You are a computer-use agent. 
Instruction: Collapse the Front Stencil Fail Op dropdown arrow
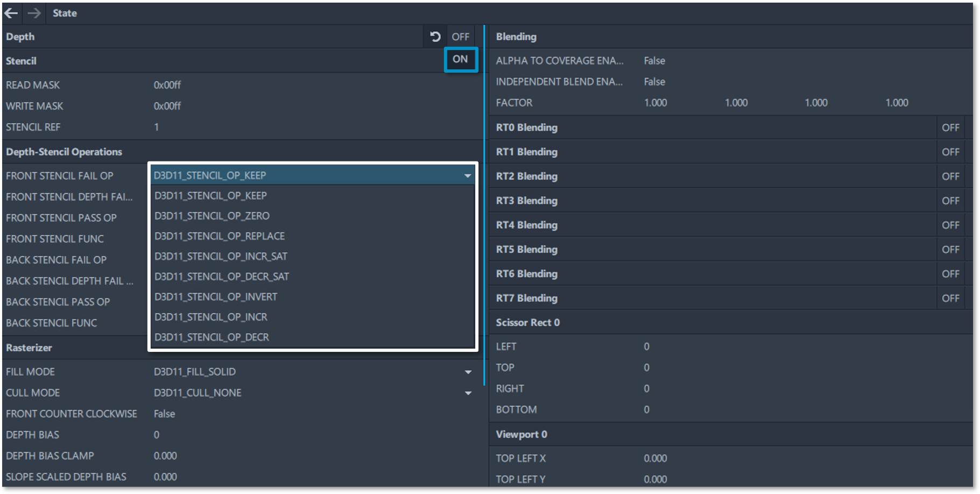pos(467,175)
